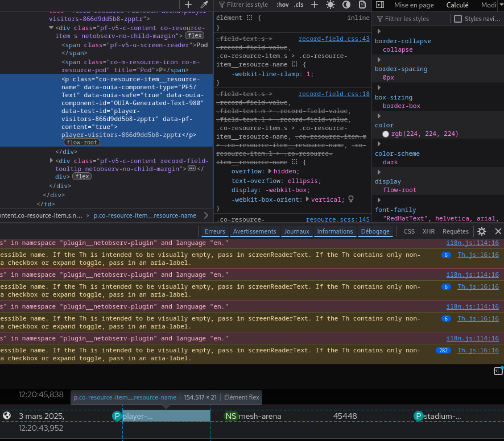Toggle light color scheme simulation (sun icon)

click(331, 5)
